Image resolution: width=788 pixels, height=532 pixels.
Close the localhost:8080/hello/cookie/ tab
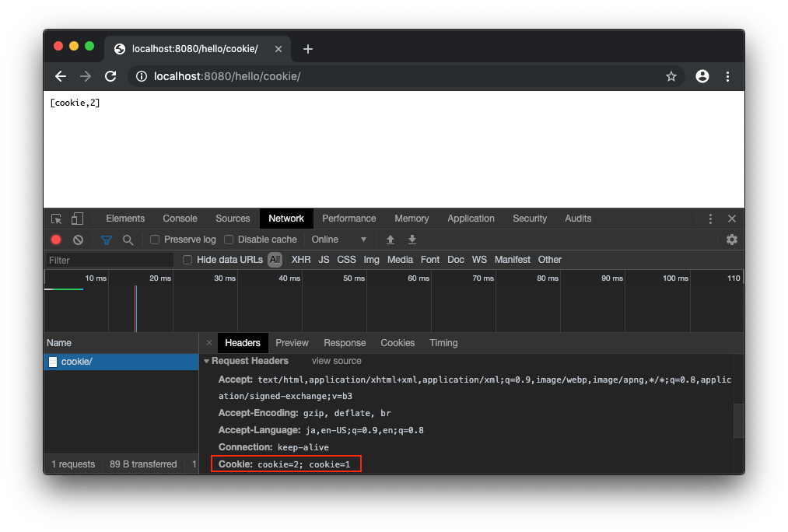click(x=278, y=49)
